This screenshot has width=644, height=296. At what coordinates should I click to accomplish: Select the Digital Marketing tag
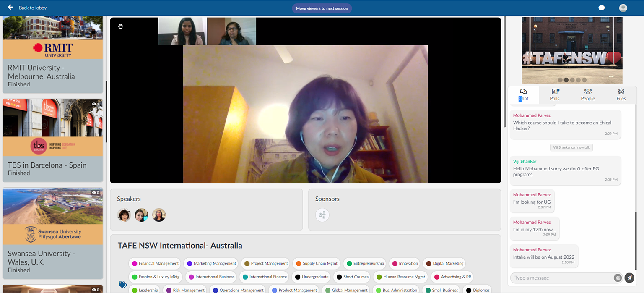[444, 264]
